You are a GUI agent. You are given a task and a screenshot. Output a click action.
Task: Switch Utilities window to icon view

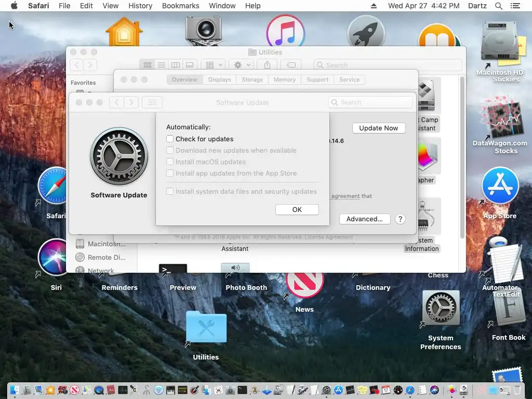coord(147,65)
